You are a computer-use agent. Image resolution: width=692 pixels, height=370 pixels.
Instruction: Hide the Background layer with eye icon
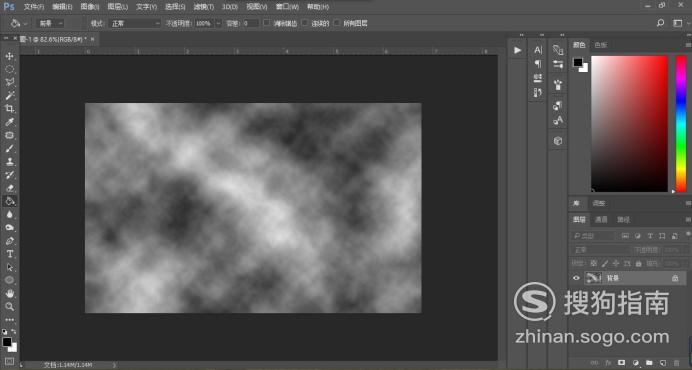click(x=576, y=278)
